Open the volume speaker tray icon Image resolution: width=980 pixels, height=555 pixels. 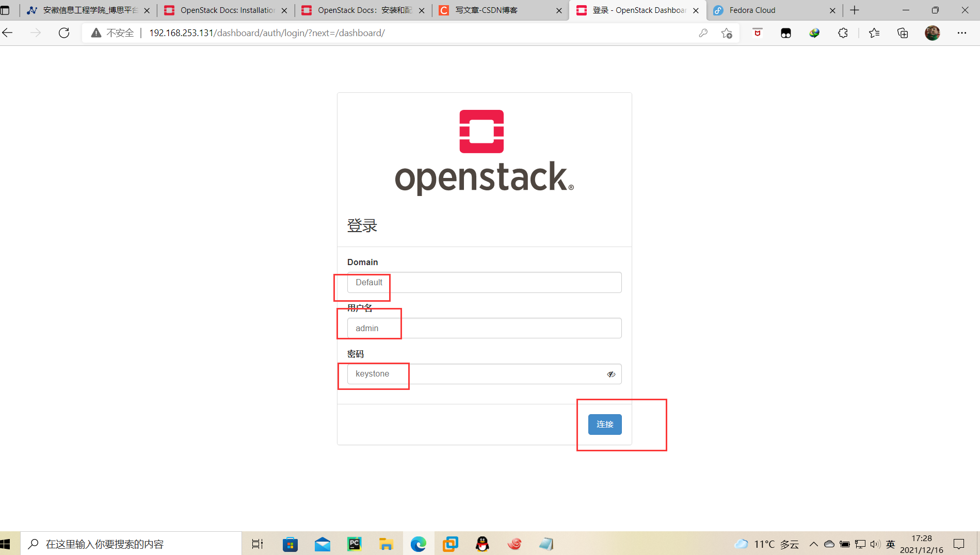tap(875, 544)
